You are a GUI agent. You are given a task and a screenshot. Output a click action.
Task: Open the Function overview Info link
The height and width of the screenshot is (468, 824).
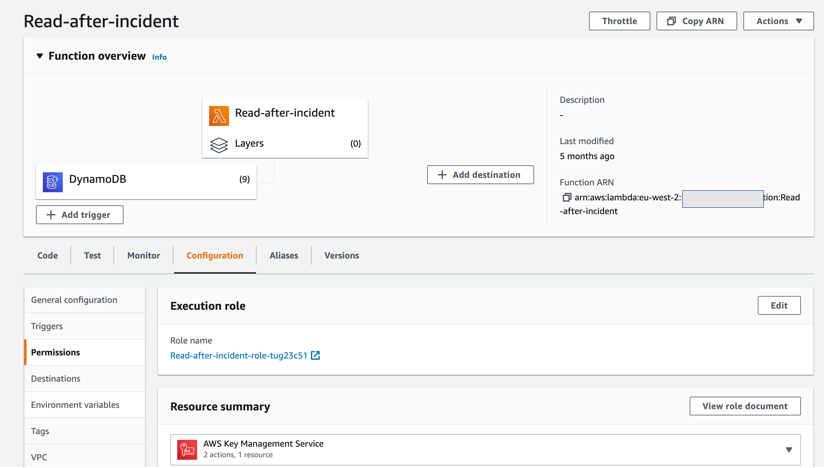159,57
